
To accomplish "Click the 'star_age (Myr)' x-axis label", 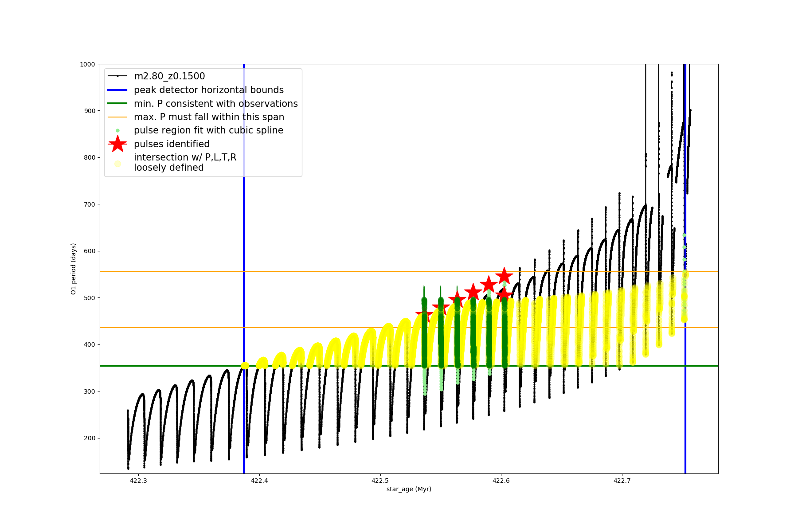I will 409,489.
